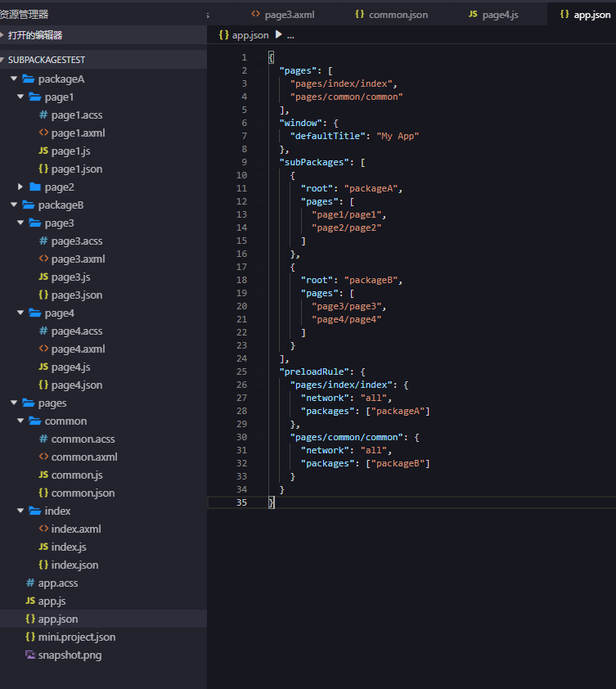The height and width of the screenshot is (689, 616).
Task: Click the page1 folder icon
Action: [35, 97]
